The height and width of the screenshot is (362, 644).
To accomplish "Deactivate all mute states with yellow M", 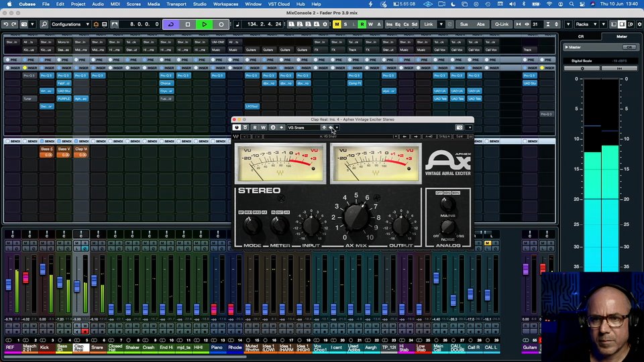I will (x=337, y=24).
